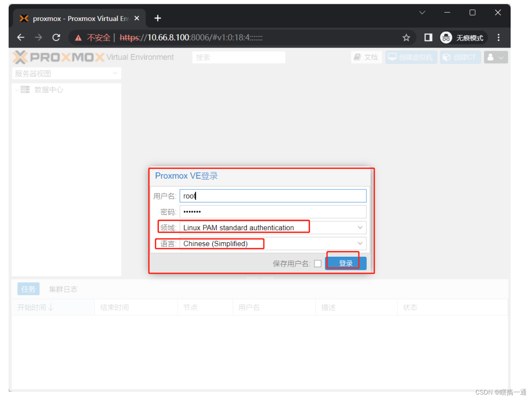Reload the page with refresh icon
532x399 pixels.
(56, 37)
